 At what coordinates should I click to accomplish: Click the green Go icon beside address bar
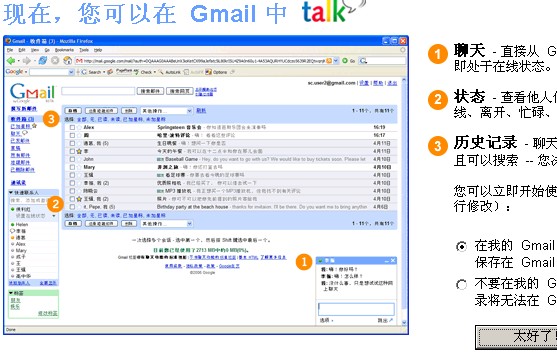pyautogui.click(x=345, y=61)
